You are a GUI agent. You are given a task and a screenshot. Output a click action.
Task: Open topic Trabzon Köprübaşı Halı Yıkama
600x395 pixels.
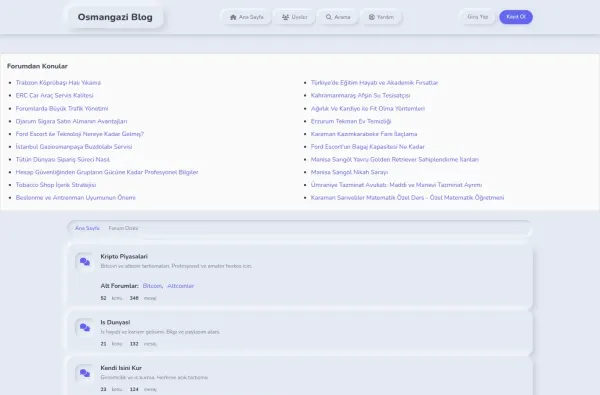coord(58,83)
